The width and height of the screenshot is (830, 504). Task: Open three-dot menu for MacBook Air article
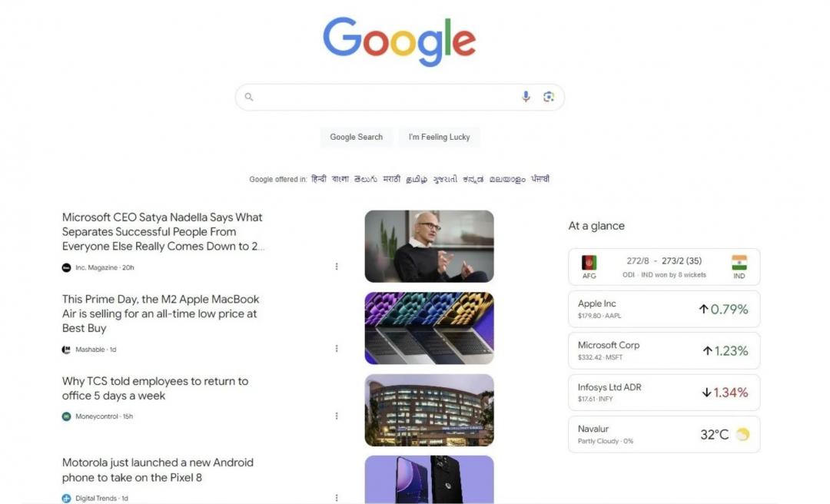pyautogui.click(x=337, y=348)
